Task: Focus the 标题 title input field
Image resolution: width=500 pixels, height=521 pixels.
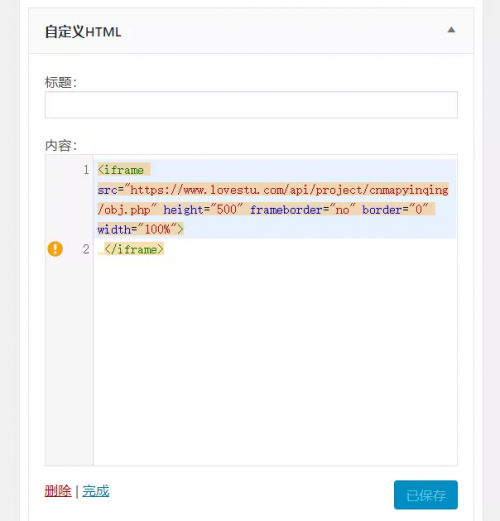Action: click(251, 105)
